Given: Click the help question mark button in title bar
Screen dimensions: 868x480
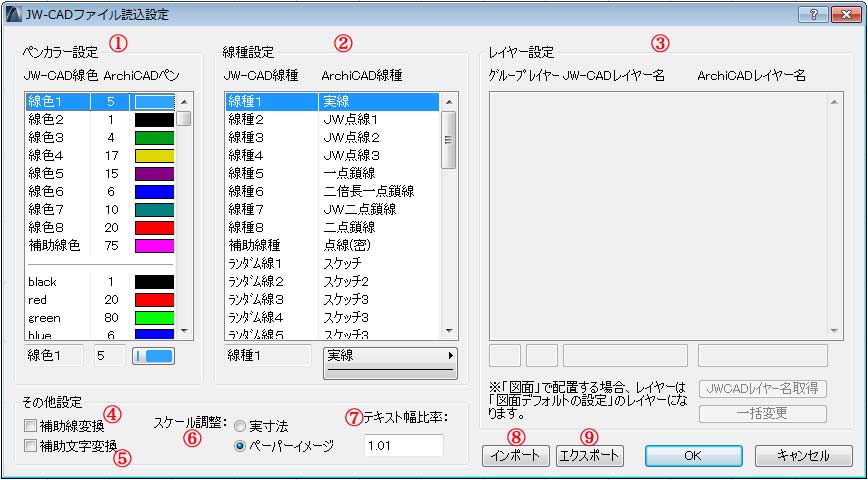Looking at the screenshot, I should coord(813,15).
